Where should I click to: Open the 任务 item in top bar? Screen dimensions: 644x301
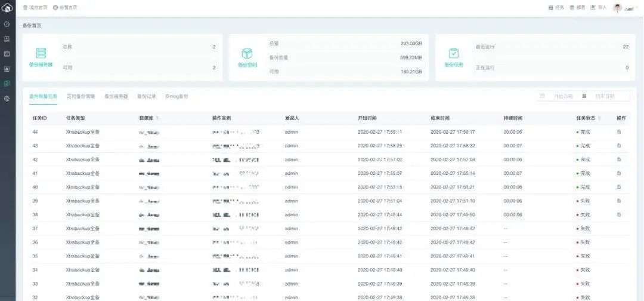(x=555, y=8)
